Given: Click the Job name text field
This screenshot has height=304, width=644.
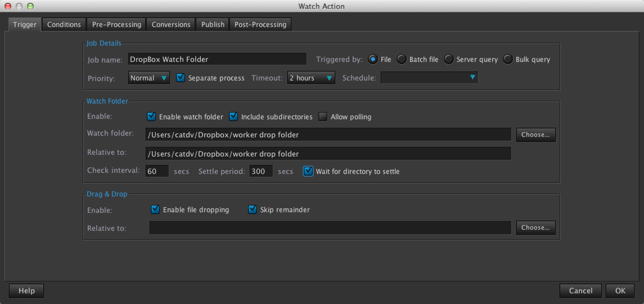Looking at the screenshot, I should pos(217,59).
